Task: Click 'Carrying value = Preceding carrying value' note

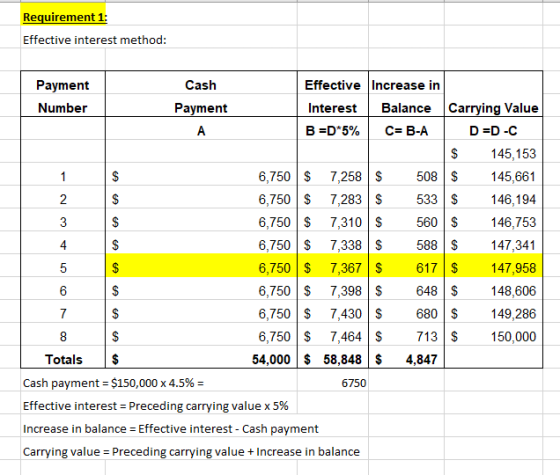Action: [191, 451]
